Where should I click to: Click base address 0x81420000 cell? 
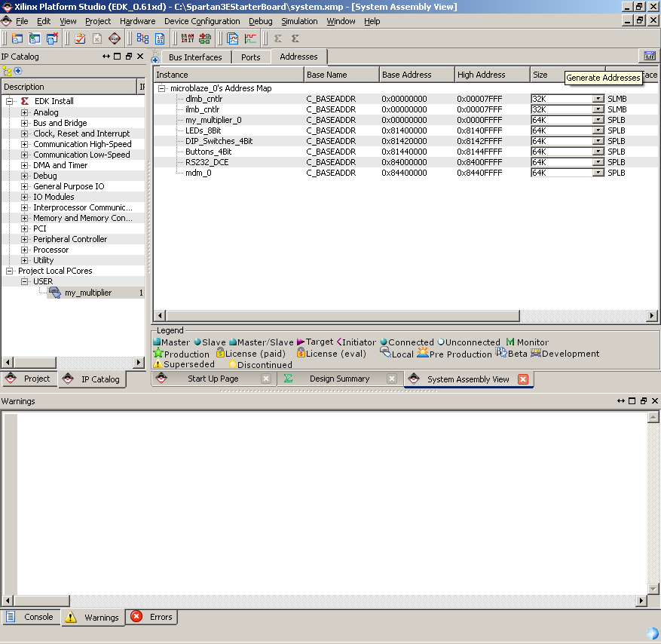click(x=404, y=141)
